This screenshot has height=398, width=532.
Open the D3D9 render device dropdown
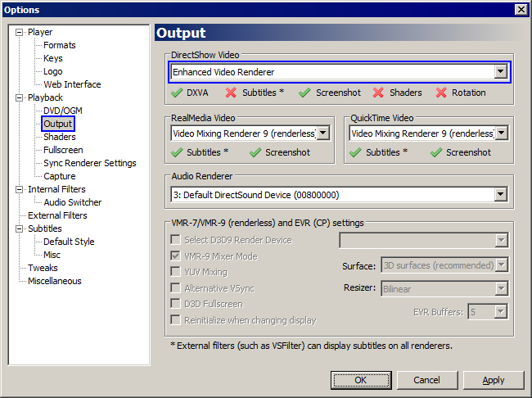501,241
